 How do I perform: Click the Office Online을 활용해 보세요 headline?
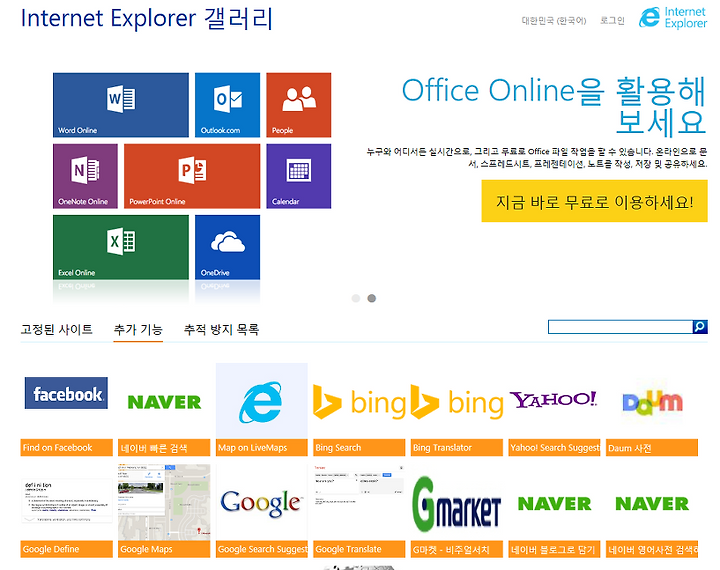coord(554,106)
